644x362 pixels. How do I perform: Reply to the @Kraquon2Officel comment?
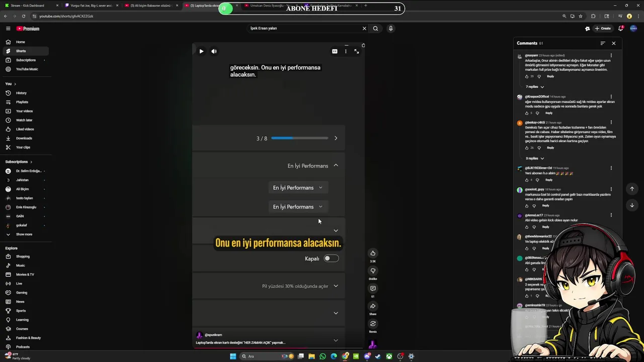[549, 113]
